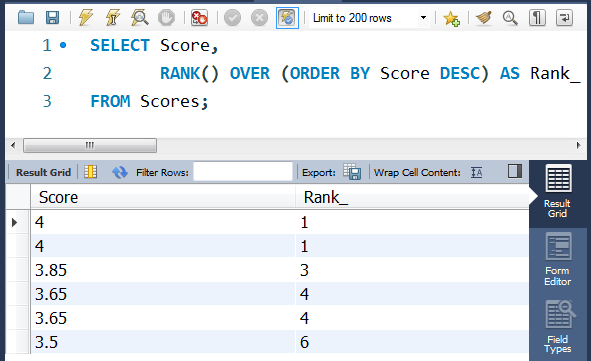Stop query execution hand icon

(x=166, y=18)
